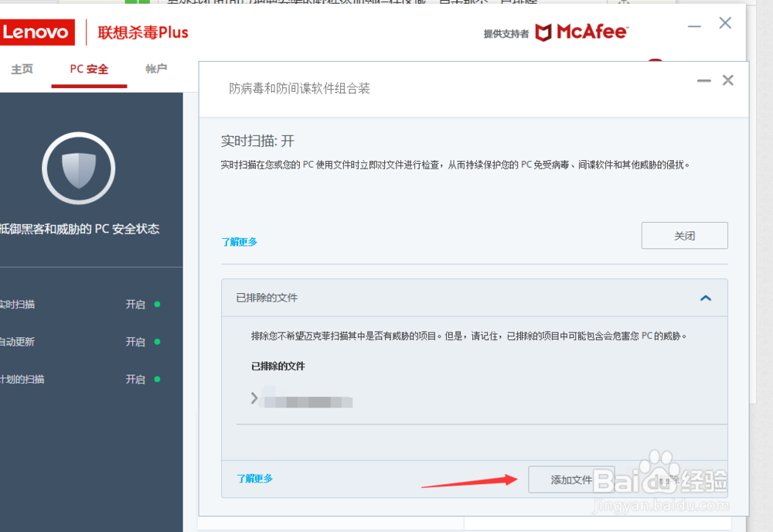Viewport: 773px width, 532px height.
Task: Expand the excluded file entry arrow
Action: coord(254,400)
